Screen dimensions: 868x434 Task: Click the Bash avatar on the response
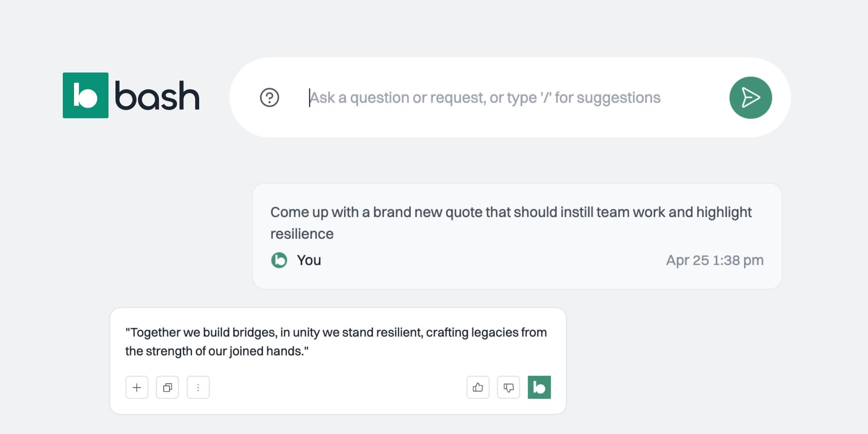(539, 387)
